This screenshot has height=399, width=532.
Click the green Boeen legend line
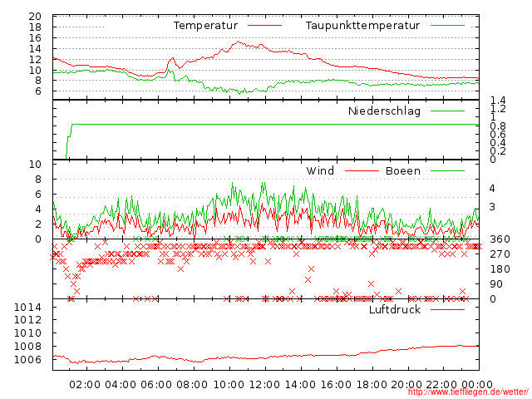point(447,170)
